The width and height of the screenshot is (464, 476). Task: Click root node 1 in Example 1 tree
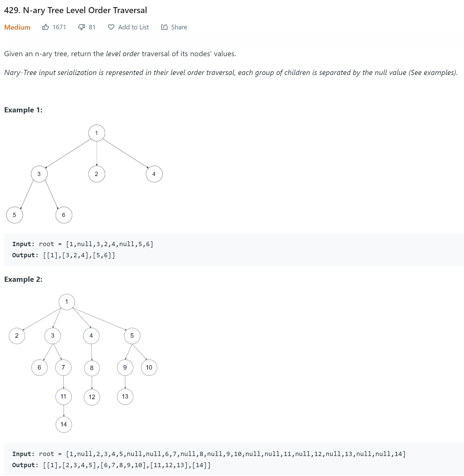(x=97, y=133)
